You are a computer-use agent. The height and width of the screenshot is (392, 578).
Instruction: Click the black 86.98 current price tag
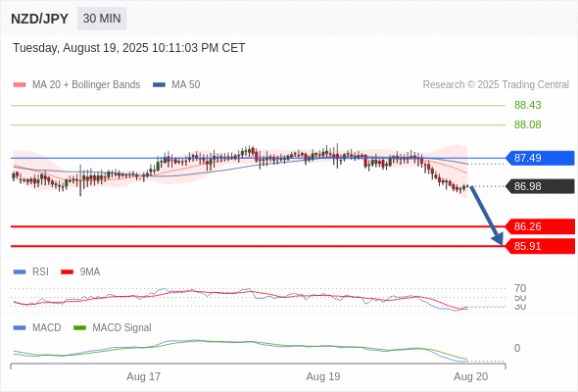coord(539,186)
